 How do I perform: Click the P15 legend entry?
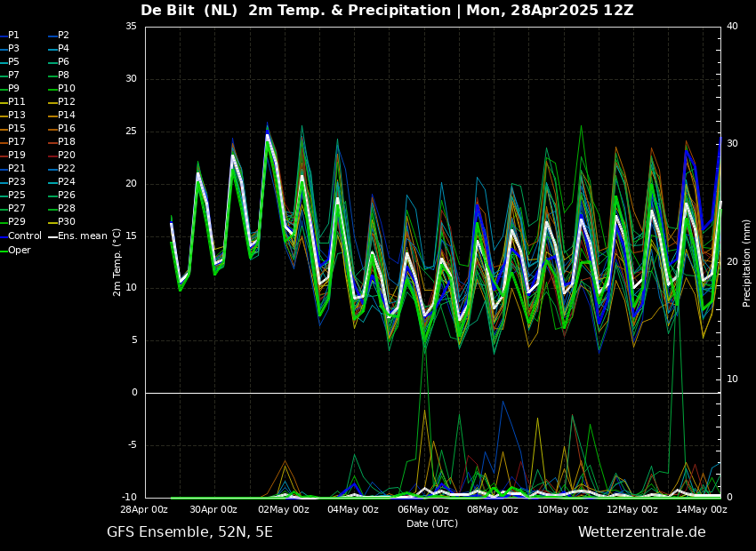[x=16, y=129]
